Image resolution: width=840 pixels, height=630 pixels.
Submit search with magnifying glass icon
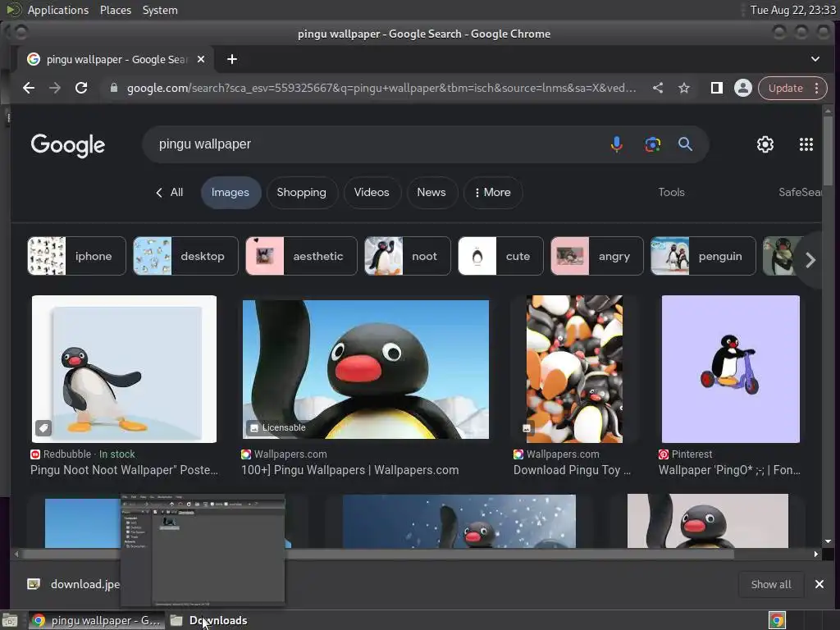pos(685,144)
